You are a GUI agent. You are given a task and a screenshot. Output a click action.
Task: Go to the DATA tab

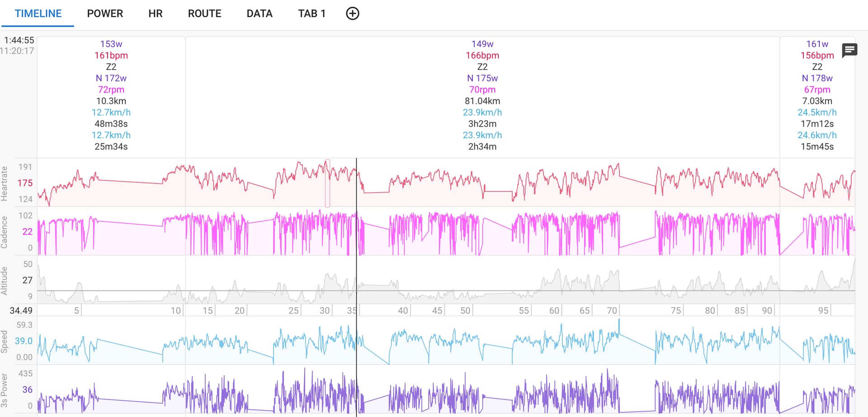[259, 14]
